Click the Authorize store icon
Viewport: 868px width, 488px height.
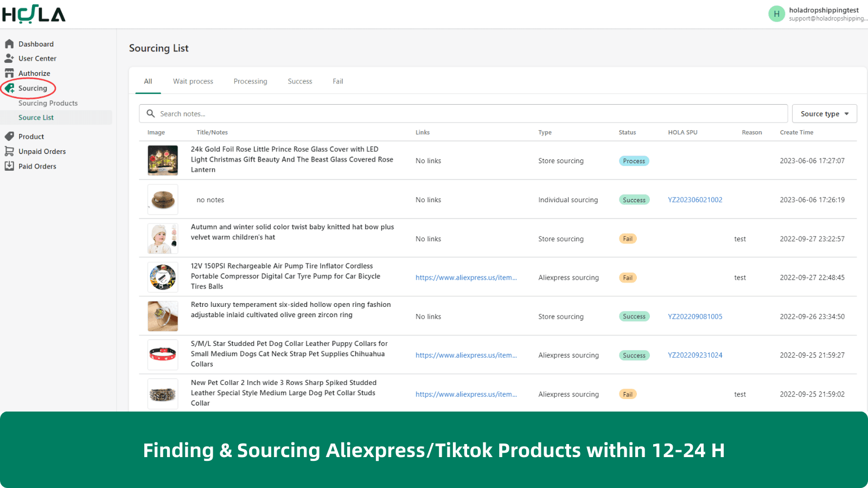click(9, 73)
